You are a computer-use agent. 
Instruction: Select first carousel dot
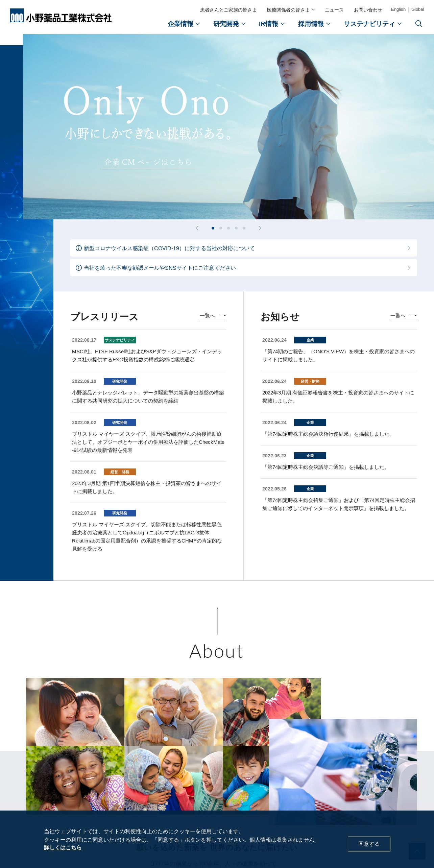click(x=213, y=228)
